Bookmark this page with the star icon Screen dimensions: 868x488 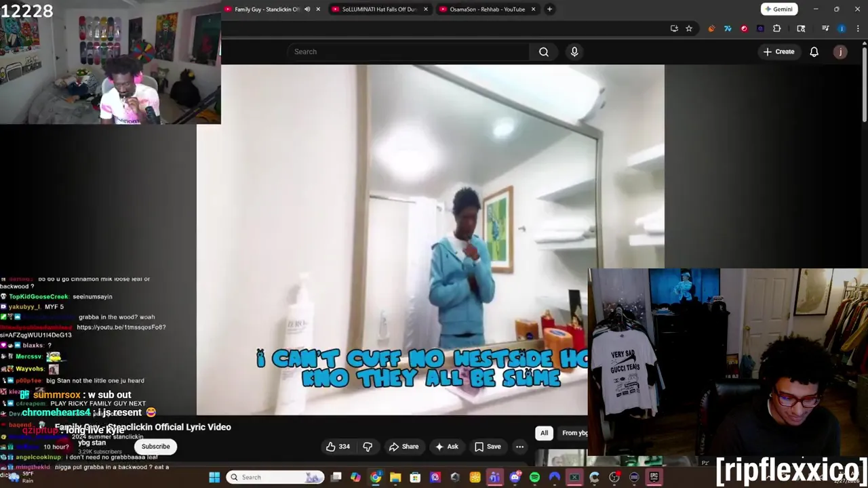click(689, 28)
